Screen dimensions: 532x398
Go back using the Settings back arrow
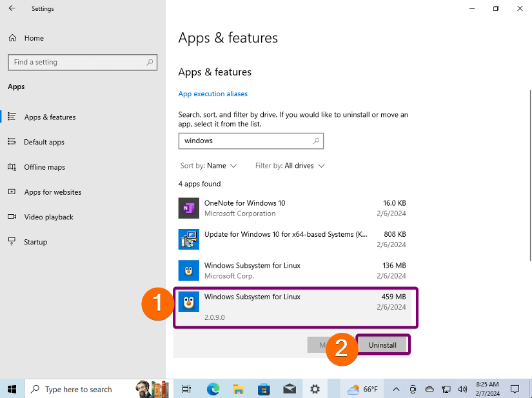(12, 8)
